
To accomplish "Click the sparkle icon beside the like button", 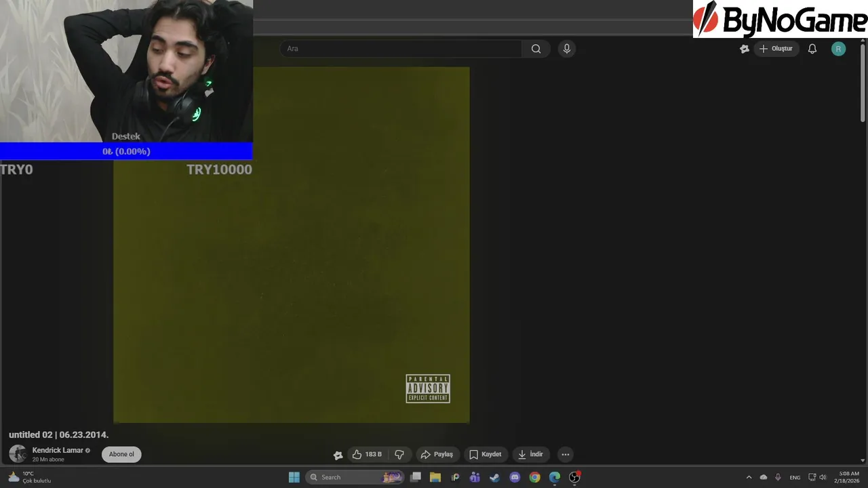I will [338, 455].
